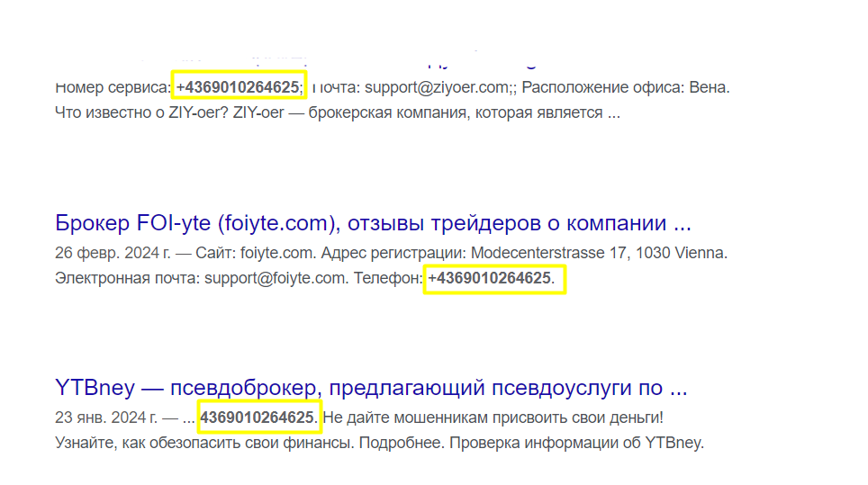Click text Расположение офиса: Вена
The height and width of the screenshot is (485, 868).
626,87
